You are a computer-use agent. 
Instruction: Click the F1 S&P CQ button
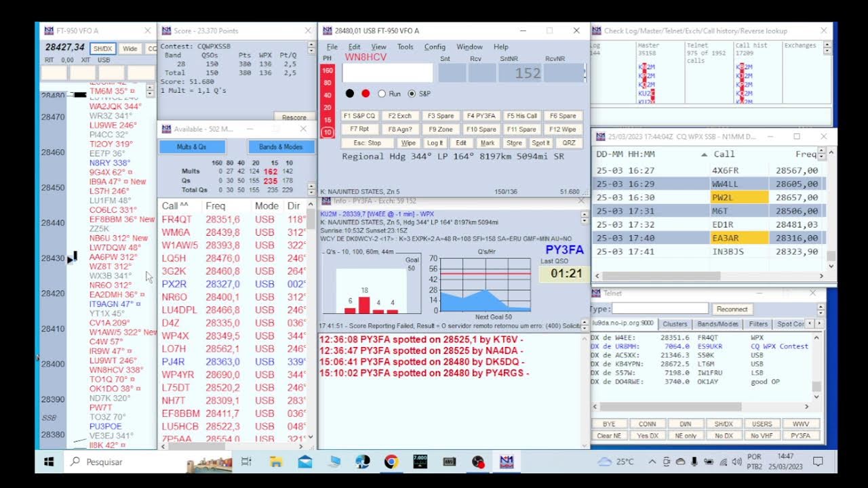[x=359, y=116]
